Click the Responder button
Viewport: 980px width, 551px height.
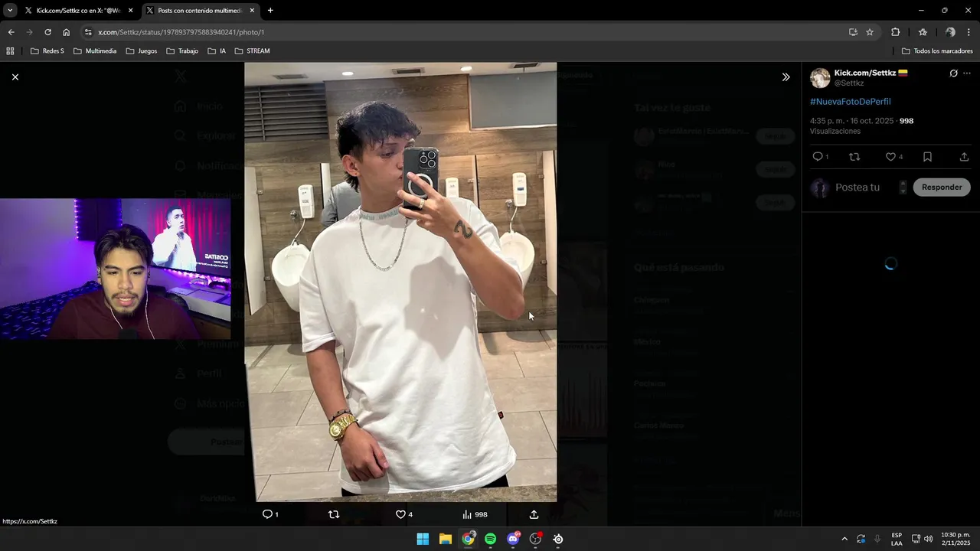(x=942, y=187)
